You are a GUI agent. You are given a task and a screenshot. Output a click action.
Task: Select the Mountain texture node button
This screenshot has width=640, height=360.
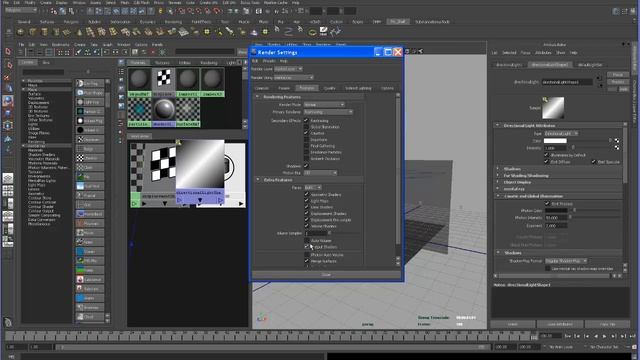(90, 223)
